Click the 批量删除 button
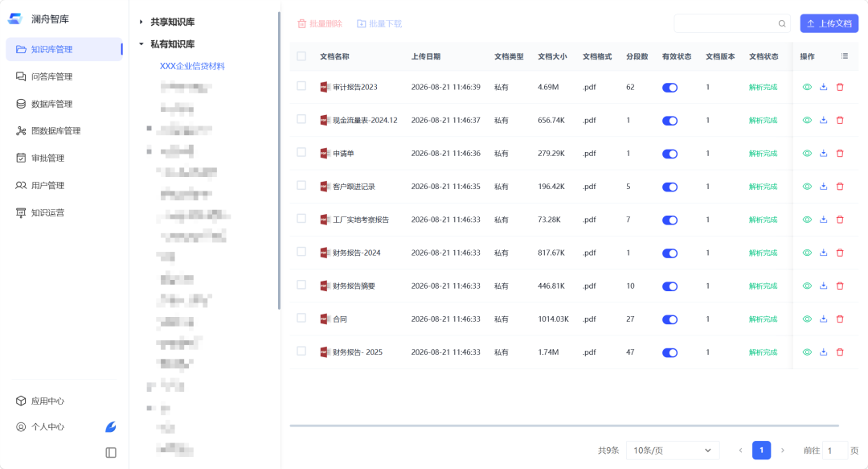Image resolution: width=868 pixels, height=469 pixels. click(x=320, y=24)
